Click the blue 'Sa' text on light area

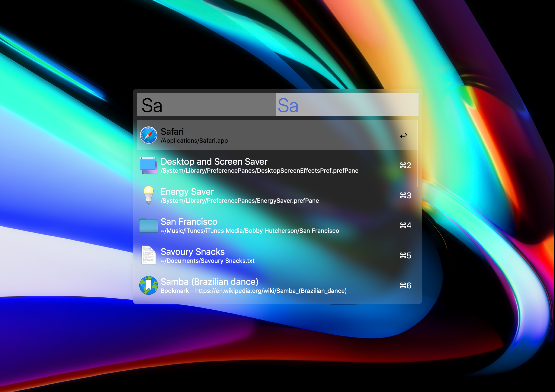click(x=288, y=105)
